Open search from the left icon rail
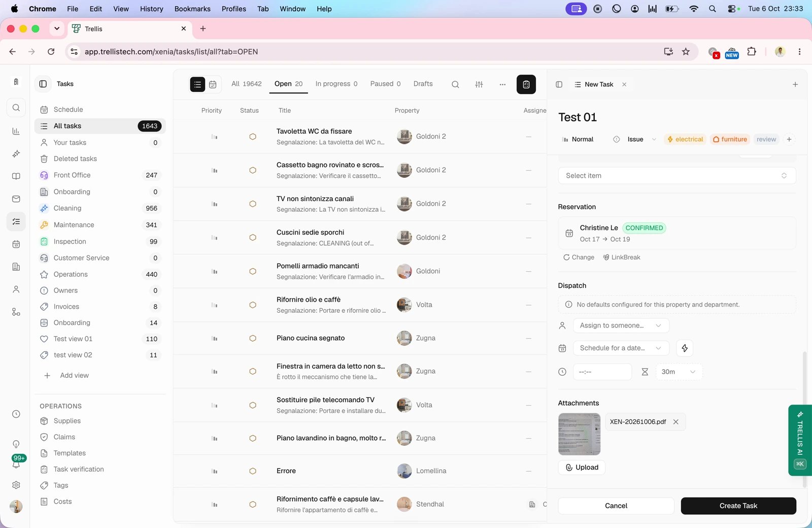 16,108
